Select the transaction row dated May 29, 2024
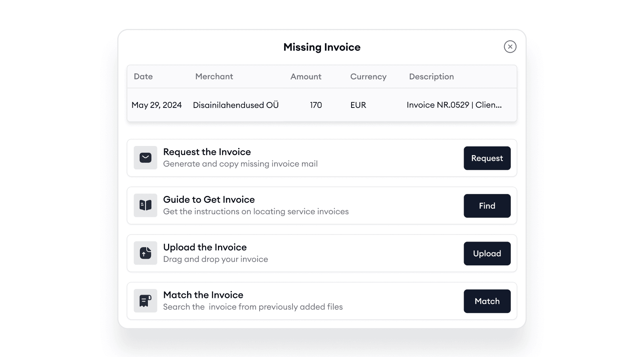The width and height of the screenshot is (644, 357). (x=322, y=105)
